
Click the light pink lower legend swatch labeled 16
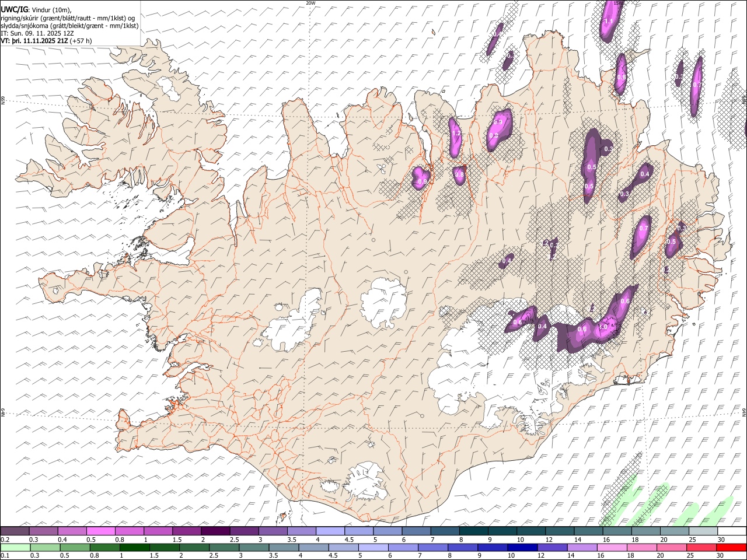[612, 548]
